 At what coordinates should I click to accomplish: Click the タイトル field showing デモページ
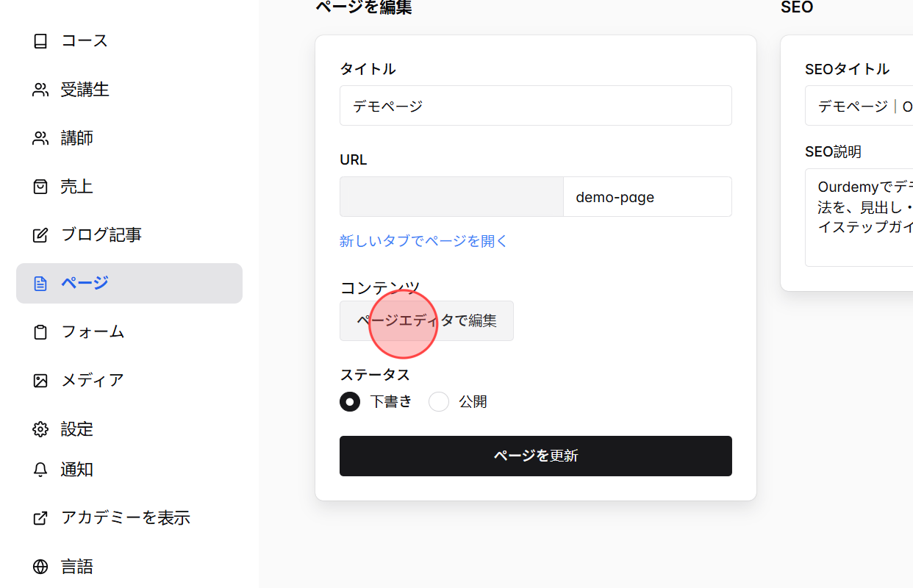click(x=535, y=105)
